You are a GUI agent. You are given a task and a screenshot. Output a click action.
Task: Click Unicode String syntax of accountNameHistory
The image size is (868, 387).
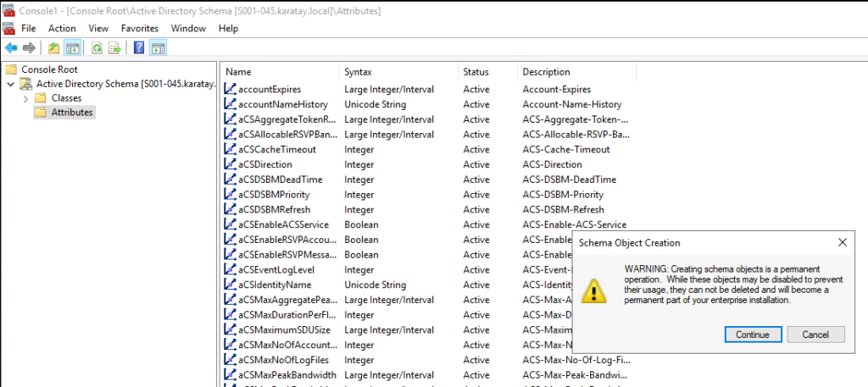point(375,104)
